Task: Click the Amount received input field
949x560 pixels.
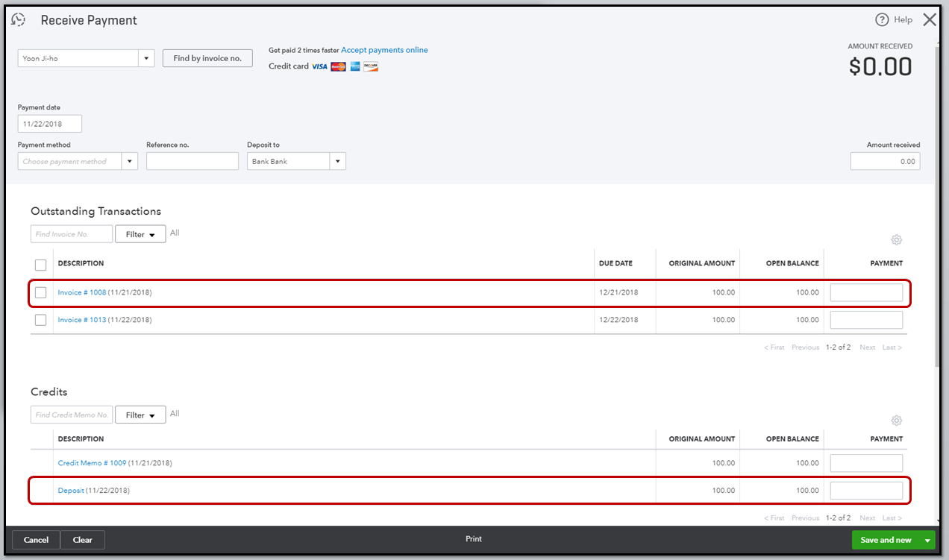Action: tap(885, 160)
